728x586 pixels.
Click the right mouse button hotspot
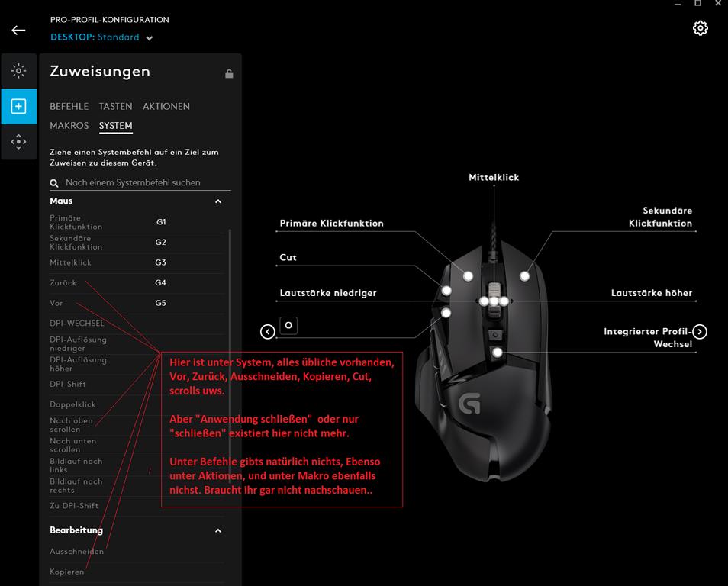[524, 276]
